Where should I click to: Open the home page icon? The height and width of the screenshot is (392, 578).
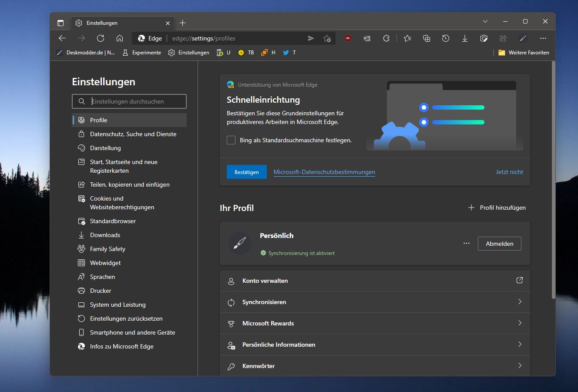point(120,38)
